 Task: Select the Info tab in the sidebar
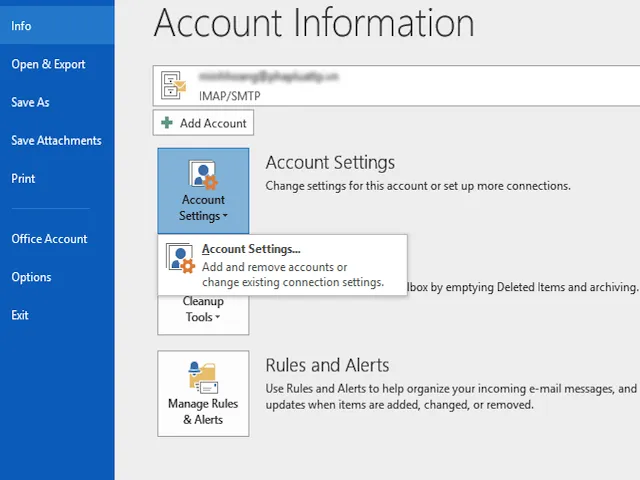coord(21,26)
